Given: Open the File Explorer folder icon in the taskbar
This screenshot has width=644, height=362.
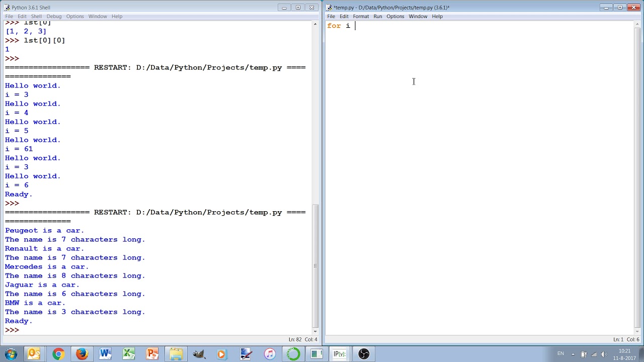Looking at the screenshot, I should [x=176, y=354].
